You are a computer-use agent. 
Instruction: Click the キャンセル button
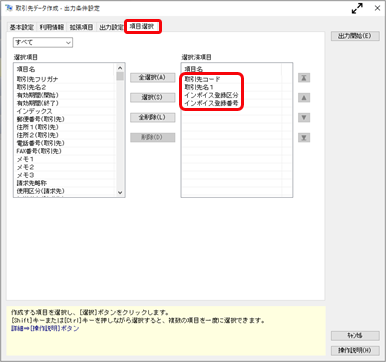[x=355, y=335]
